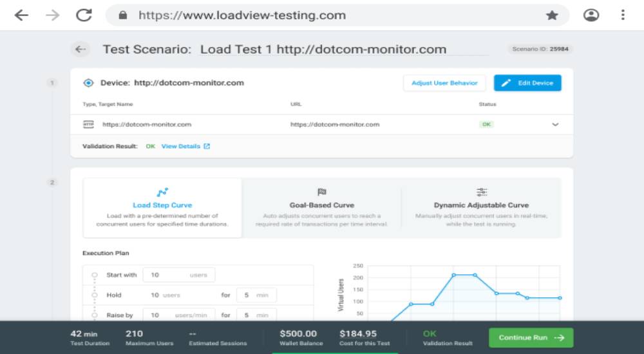Bookmark the page with the star icon
Screen dimensions: 644x354
552,15
